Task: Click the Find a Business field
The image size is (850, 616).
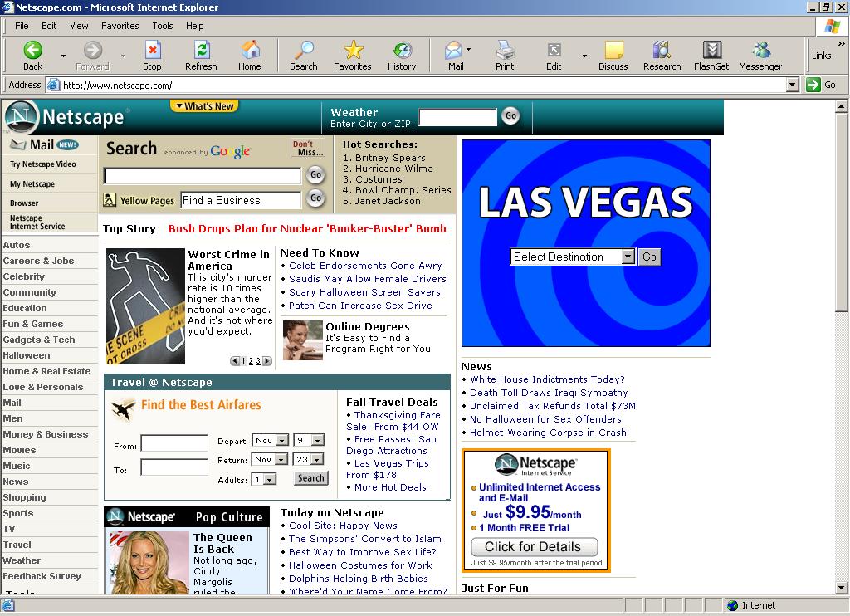Action: click(x=241, y=200)
